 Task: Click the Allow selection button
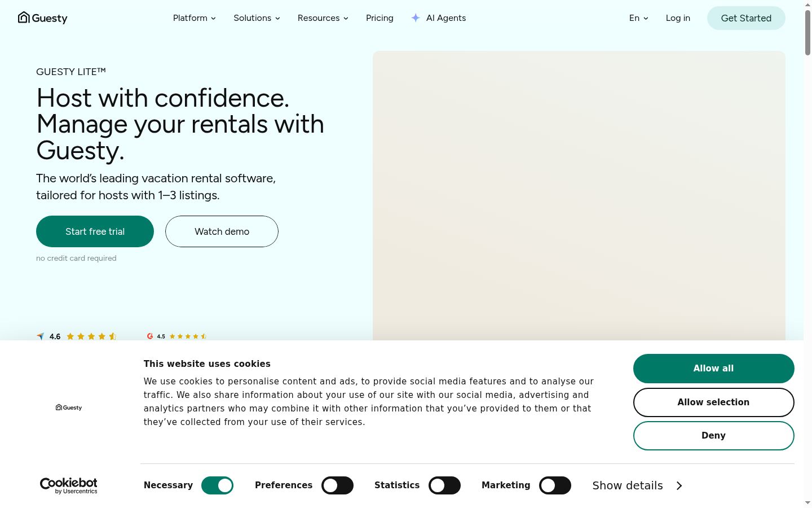[713, 402]
